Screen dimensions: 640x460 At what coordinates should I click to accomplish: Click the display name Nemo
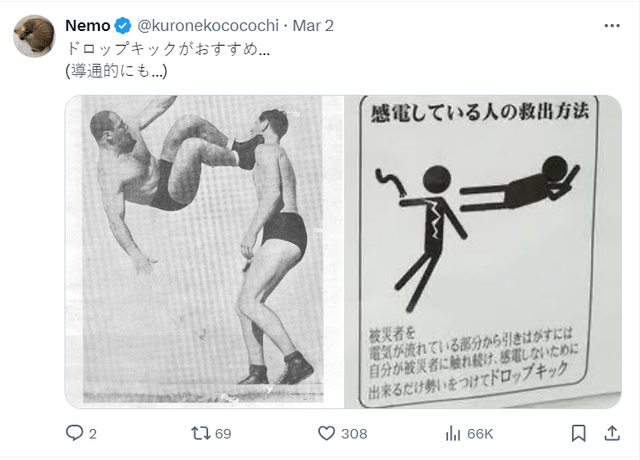click(88, 24)
